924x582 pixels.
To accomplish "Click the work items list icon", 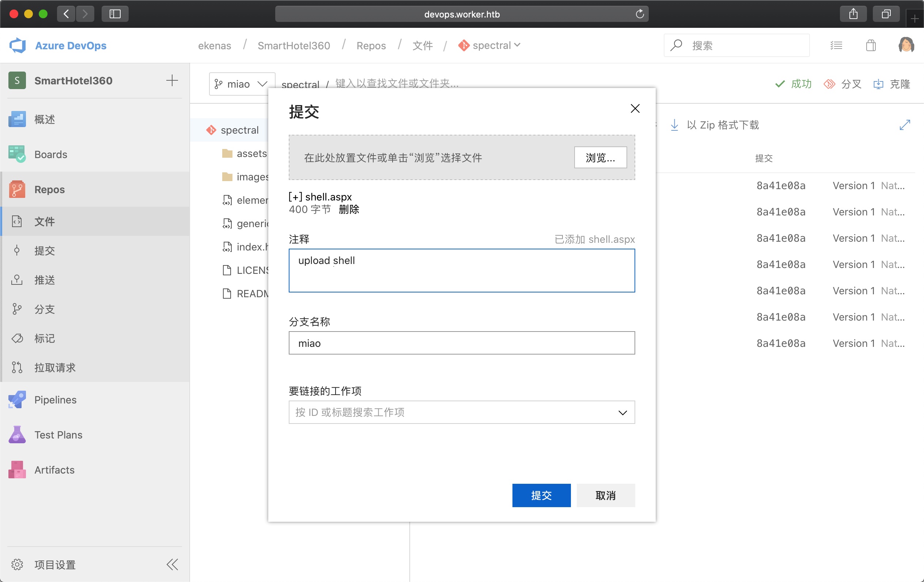I will pyautogui.click(x=836, y=45).
